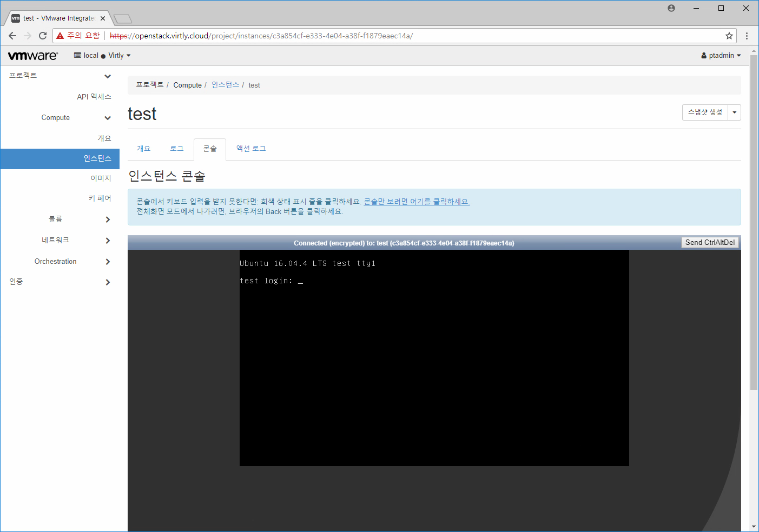Open the snapshot button dropdown arrow
The height and width of the screenshot is (532, 759).
735,112
